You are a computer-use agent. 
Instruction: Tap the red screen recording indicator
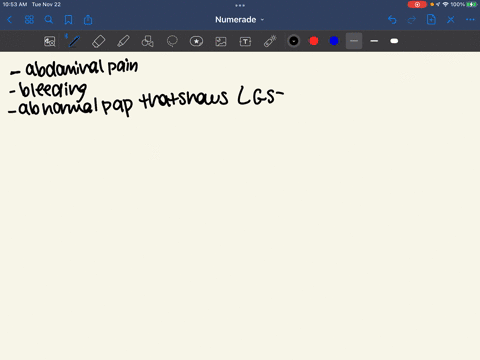pos(417,4)
